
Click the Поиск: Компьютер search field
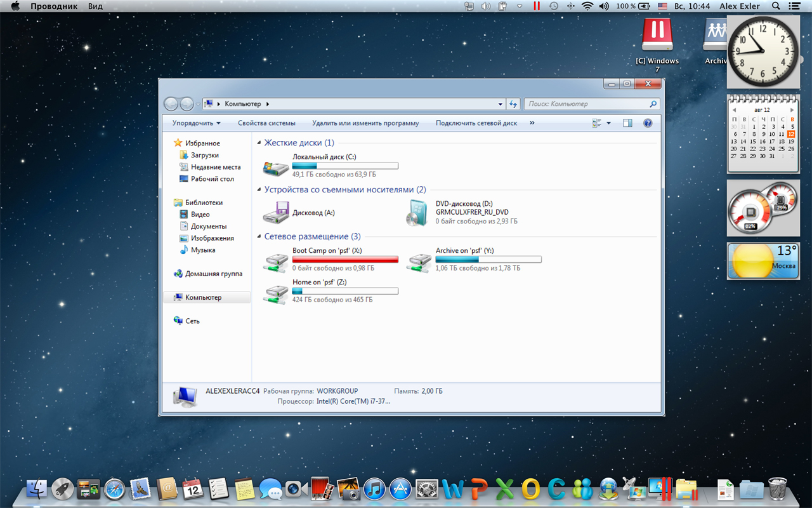[587, 104]
